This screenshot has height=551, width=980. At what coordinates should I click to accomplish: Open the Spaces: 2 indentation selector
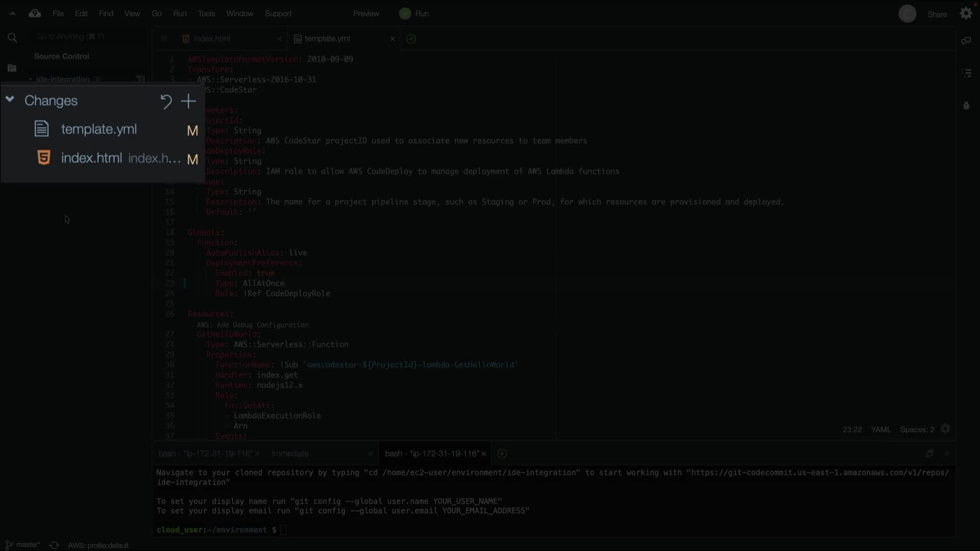tap(917, 430)
